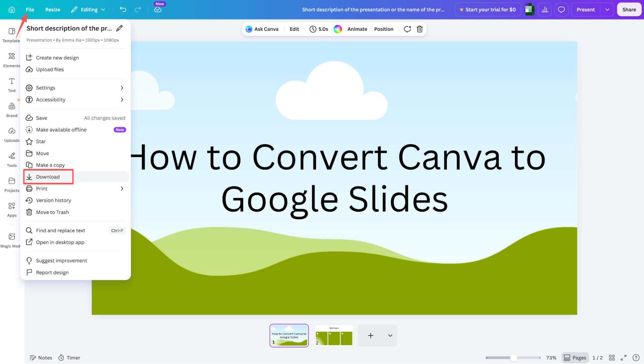This screenshot has width=644, height=364.
Task: Open the File menu
Action: click(30, 10)
